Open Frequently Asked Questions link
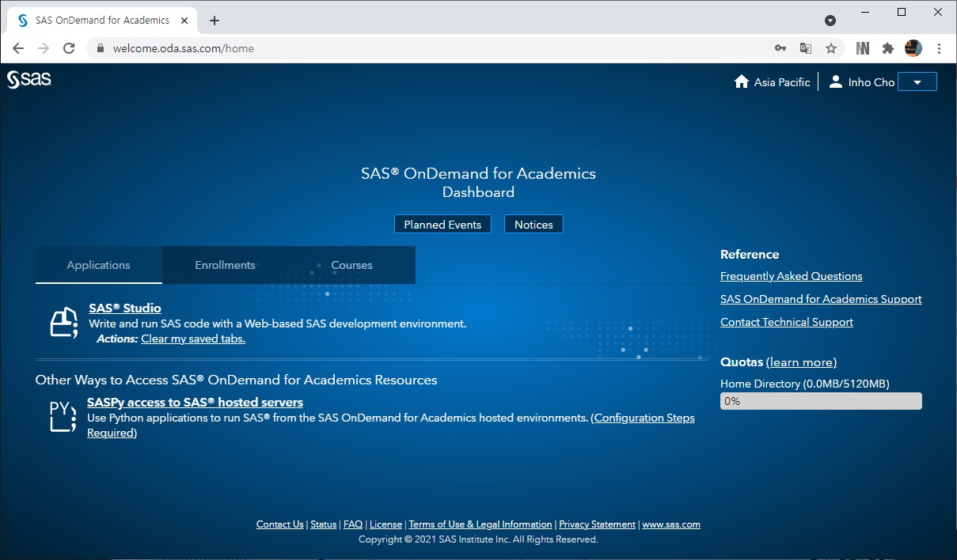 coord(792,276)
